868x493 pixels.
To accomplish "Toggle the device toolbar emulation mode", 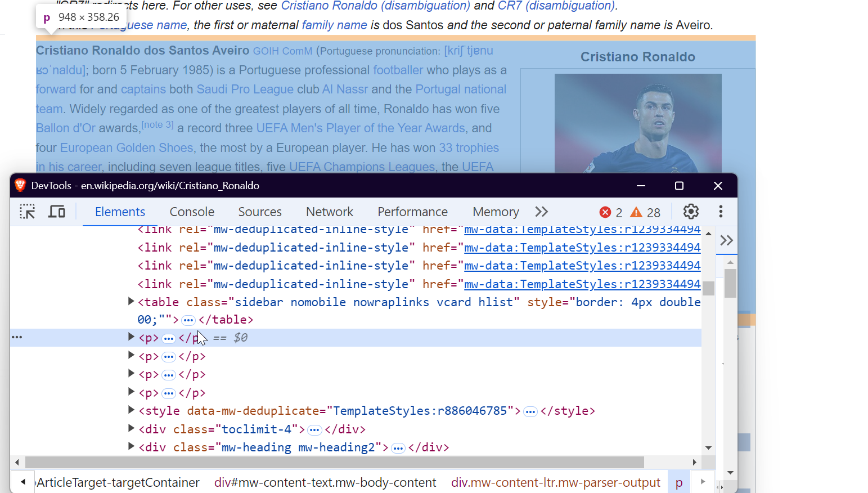I will [x=56, y=212].
